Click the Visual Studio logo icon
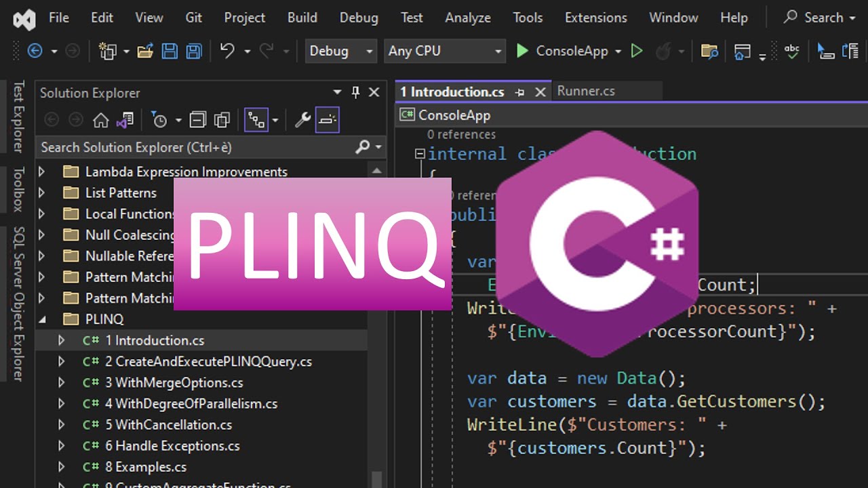This screenshot has width=868, height=488. pyautogui.click(x=24, y=18)
